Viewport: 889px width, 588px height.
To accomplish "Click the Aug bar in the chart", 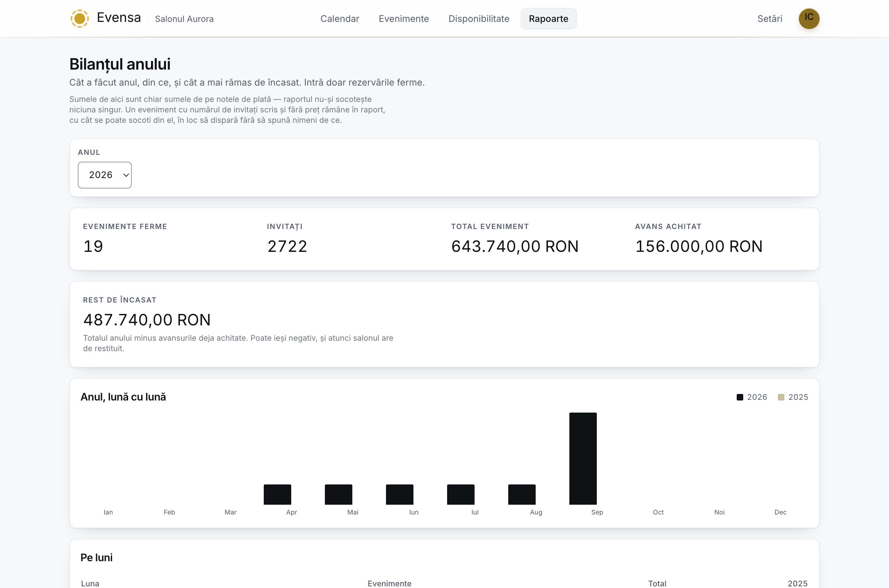I will tap(522, 494).
